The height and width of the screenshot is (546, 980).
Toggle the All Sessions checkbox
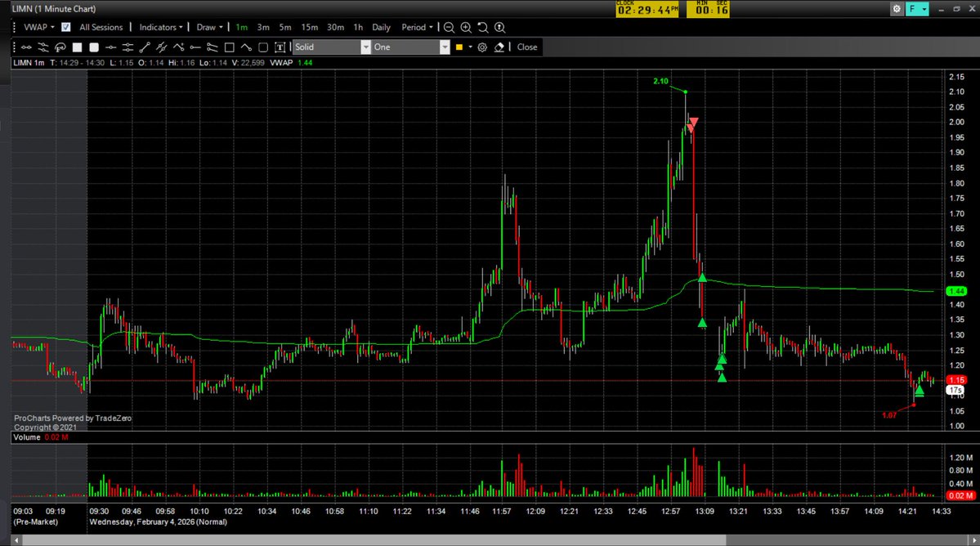(65, 28)
